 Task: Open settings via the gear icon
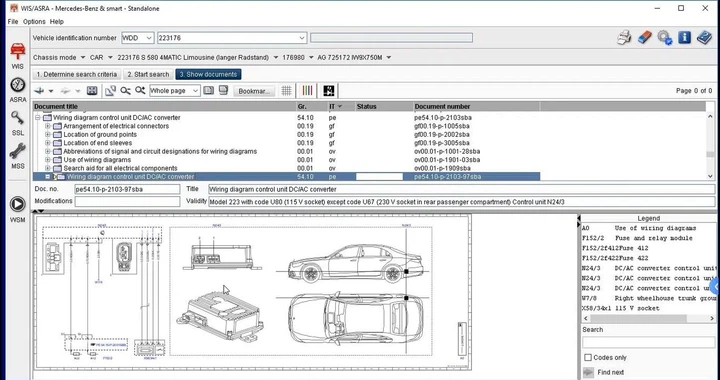click(x=664, y=38)
